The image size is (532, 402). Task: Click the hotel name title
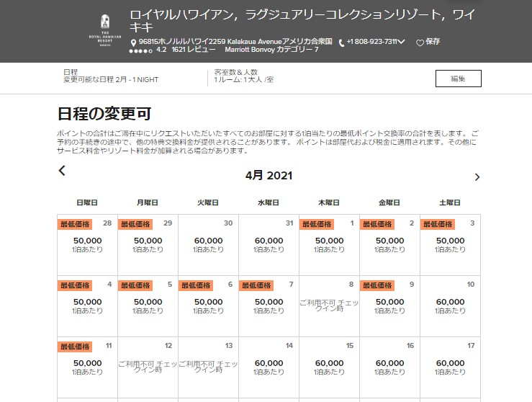tap(302, 20)
